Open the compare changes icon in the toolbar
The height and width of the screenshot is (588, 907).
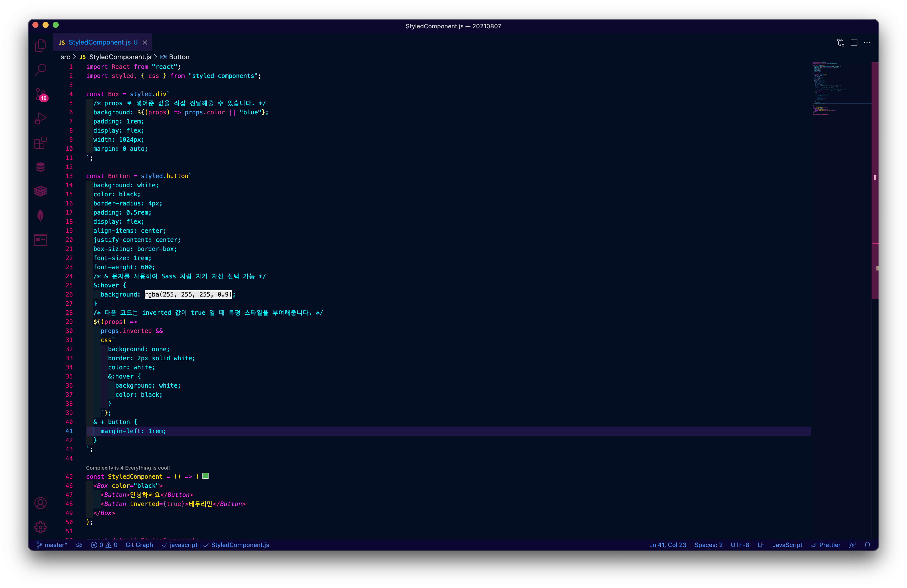click(x=841, y=42)
